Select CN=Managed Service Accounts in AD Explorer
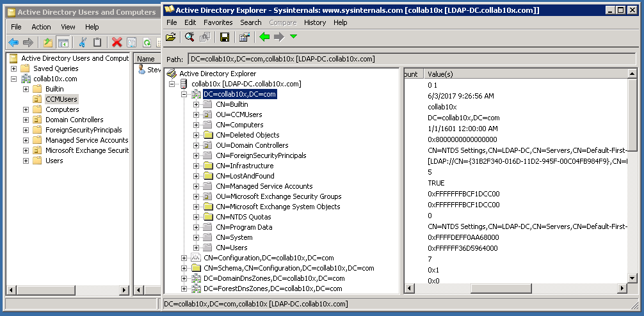Viewport: 644px width, 316px height. [x=264, y=186]
